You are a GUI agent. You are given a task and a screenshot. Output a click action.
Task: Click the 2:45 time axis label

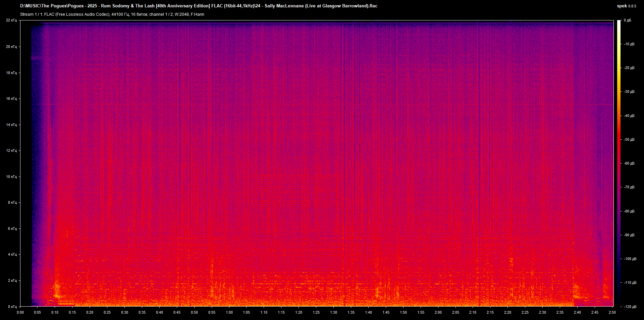click(x=595, y=312)
